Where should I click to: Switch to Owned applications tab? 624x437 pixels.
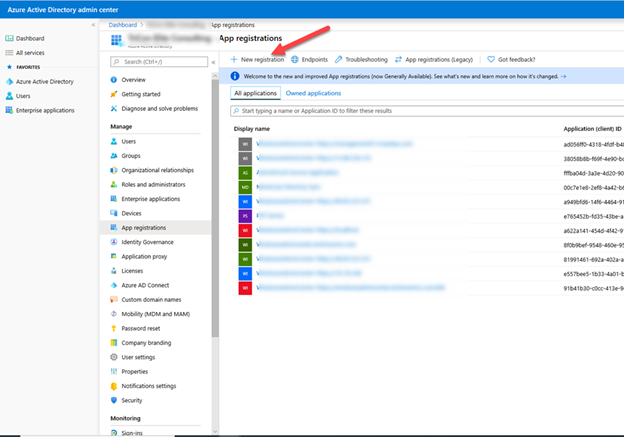(313, 93)
